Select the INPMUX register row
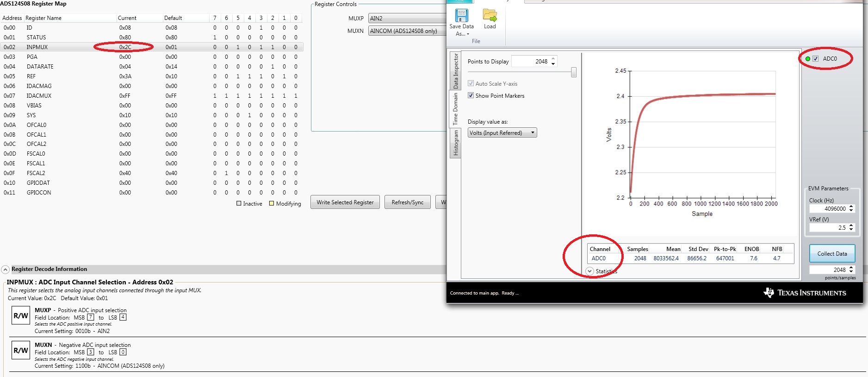The height and width of the screenshot is (377, 868). coord(152,47)
